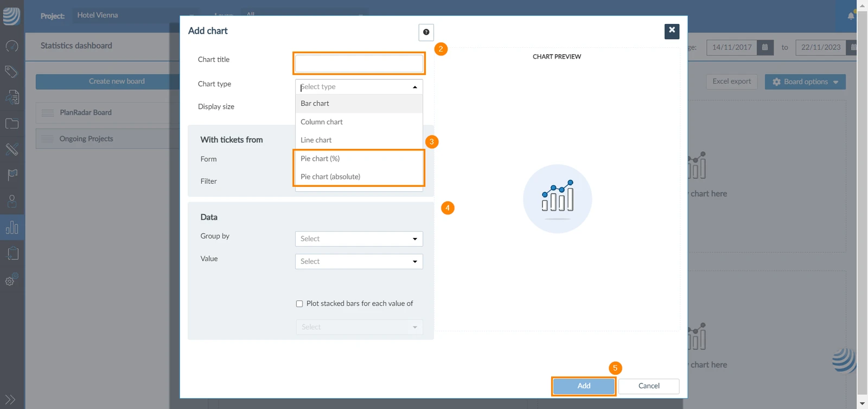
Task: Choose Pie chart (absolute) option
Action: [359, 177]
